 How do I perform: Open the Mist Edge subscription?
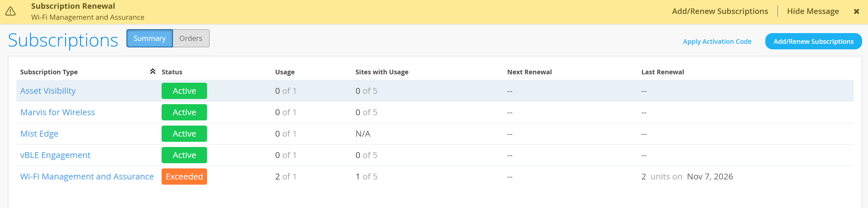pyautogui.click(x=39, y=134)
